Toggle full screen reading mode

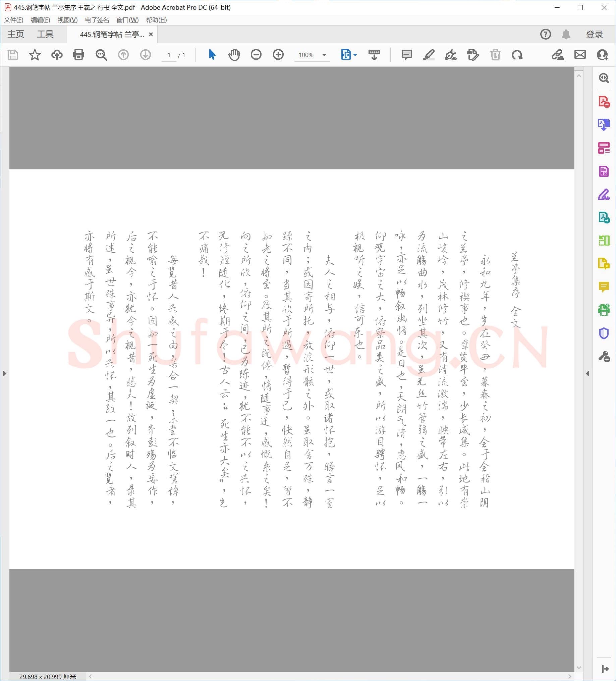tap(374, 55)
